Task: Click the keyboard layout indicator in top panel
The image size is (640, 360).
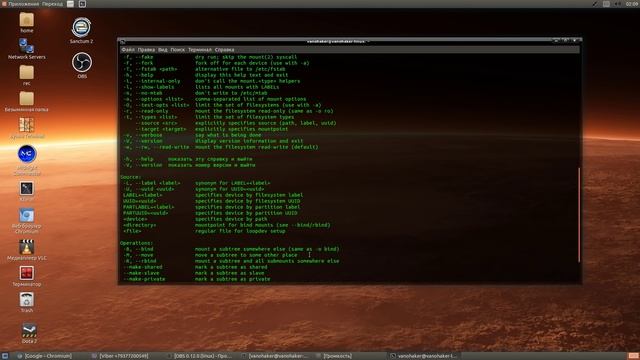Action: (607, 4)
